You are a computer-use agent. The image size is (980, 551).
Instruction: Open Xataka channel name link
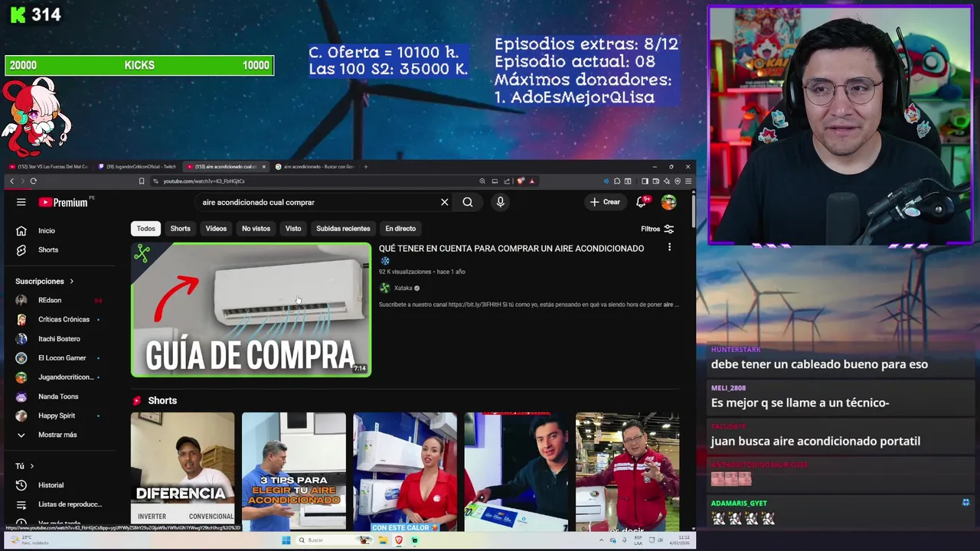click(403, 288)
